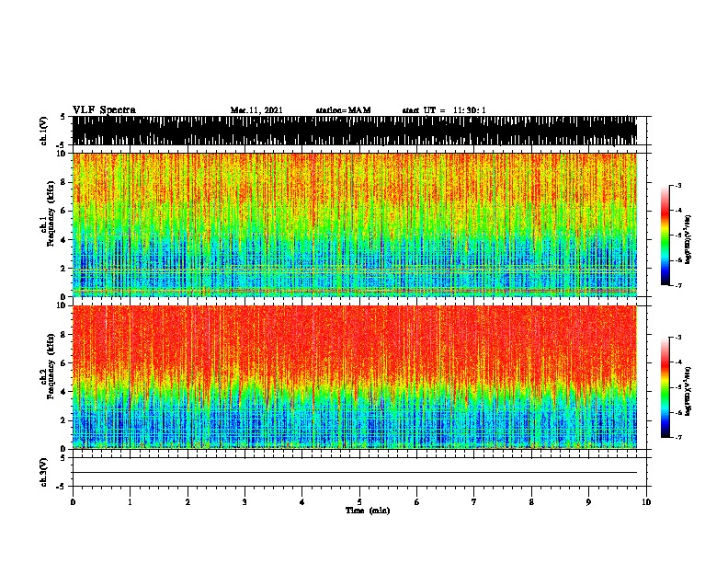
Task: Click the "ch.1(V)" waveform axis label
Action: pyautogui.click(x=44, y=131)
